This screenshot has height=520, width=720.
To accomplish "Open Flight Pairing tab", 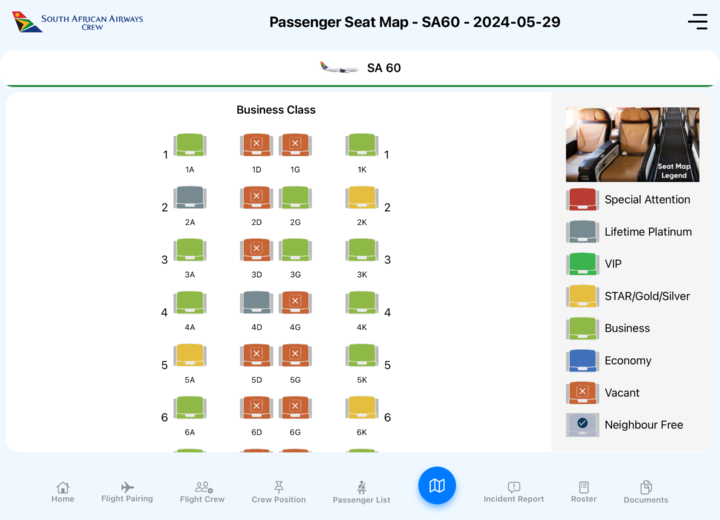I will (x=127, y=492).
